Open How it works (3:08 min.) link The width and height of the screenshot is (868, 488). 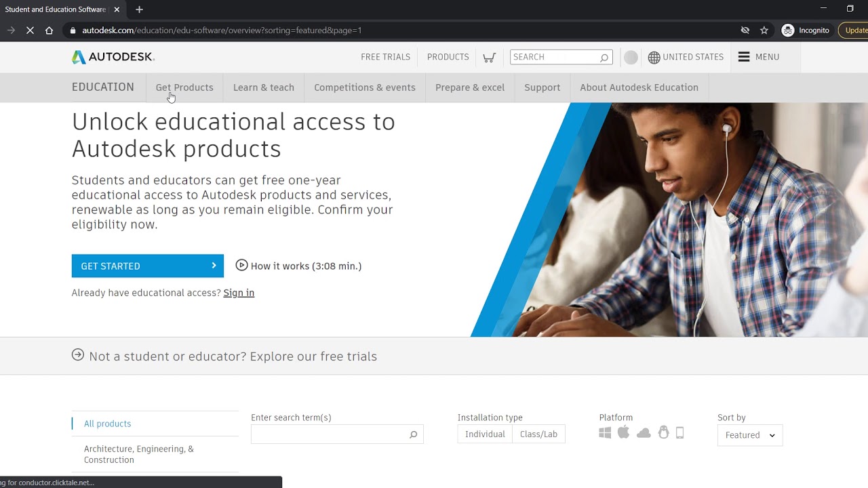[306, 266]
